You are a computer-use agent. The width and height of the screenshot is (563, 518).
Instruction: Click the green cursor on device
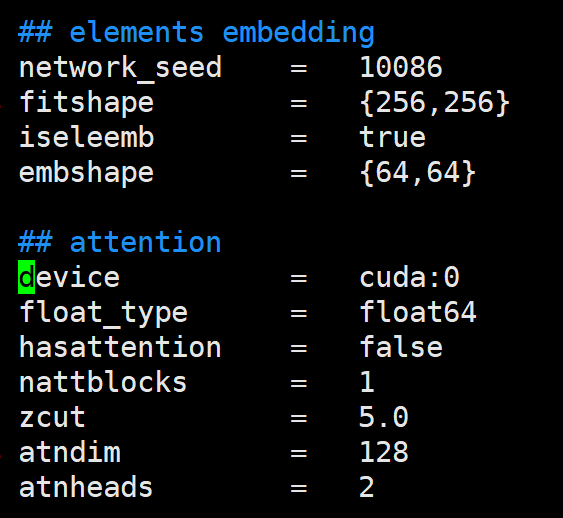[27, 277]
